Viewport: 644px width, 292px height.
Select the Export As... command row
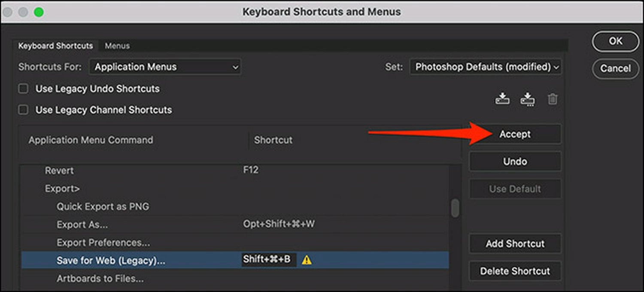point(235,225)
